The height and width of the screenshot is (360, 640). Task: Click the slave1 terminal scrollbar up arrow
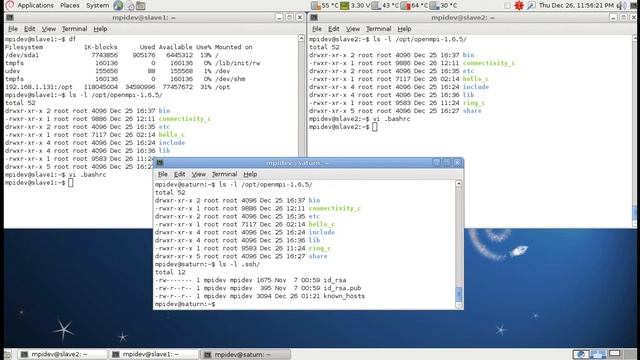(301, 38)
